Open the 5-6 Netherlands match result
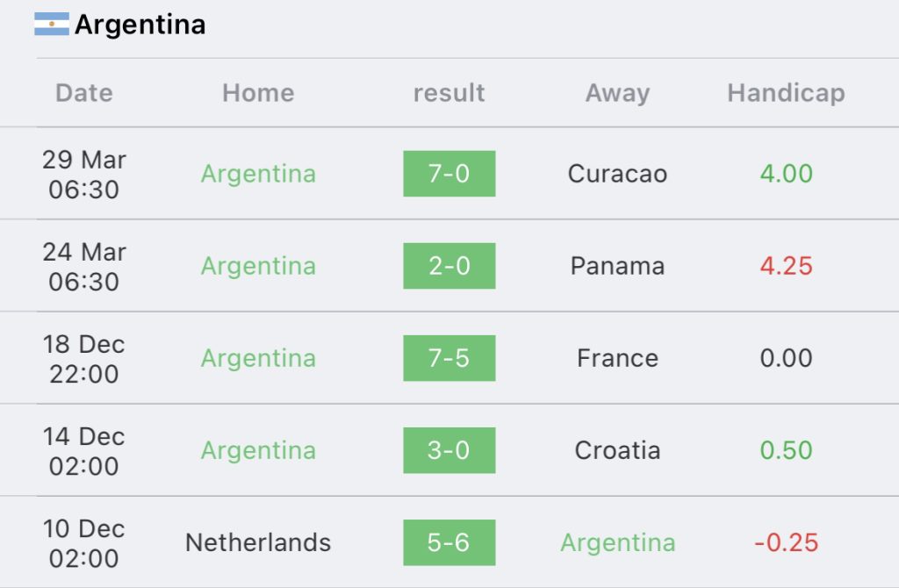The height and width of the screenshot is (588, 899). tap(449, 542)
